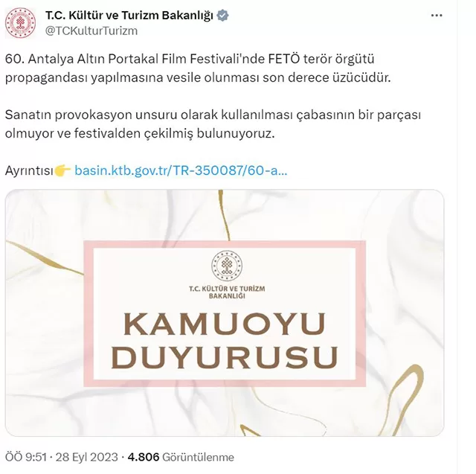Viewport: 476px width, 474px height.
Task: Open the T.C. Kültür ve Turizm Bakanlığı profile avatar
Action: coord(20,23)
